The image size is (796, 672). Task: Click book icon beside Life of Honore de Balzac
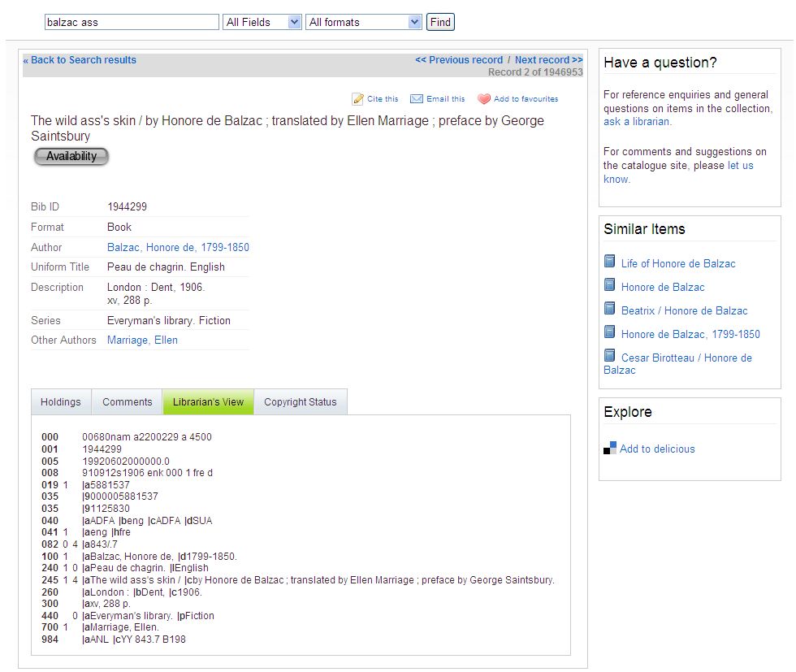610,262
